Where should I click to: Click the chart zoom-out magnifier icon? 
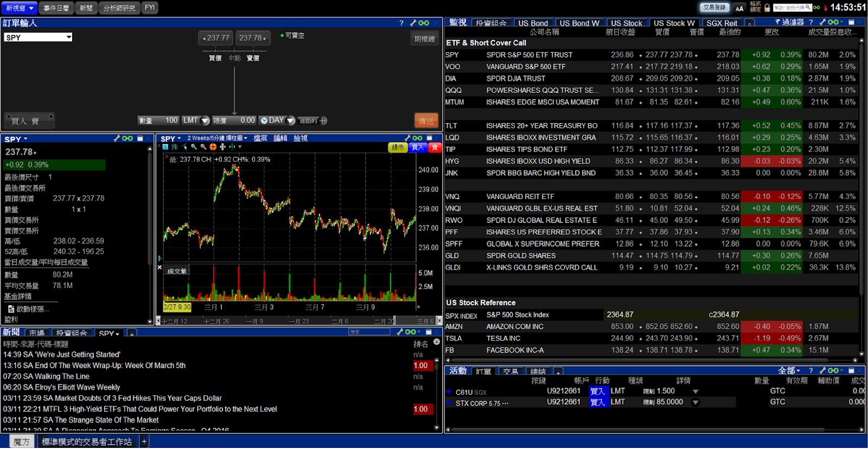click(203, 147)
